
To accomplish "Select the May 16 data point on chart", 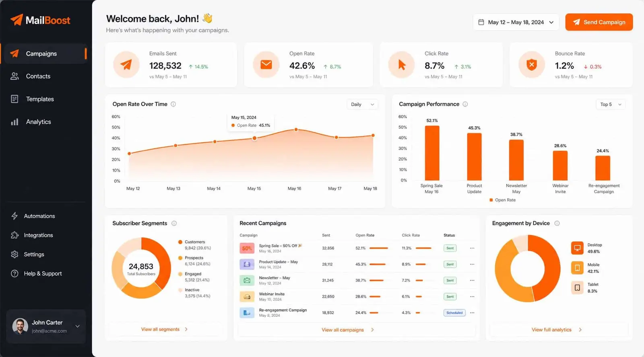I will [296, 129].
